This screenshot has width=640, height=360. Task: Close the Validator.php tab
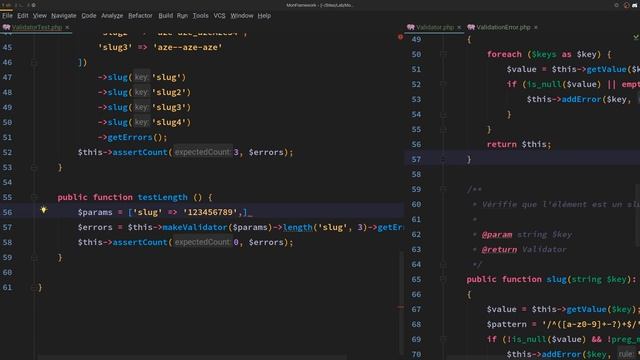459,27
